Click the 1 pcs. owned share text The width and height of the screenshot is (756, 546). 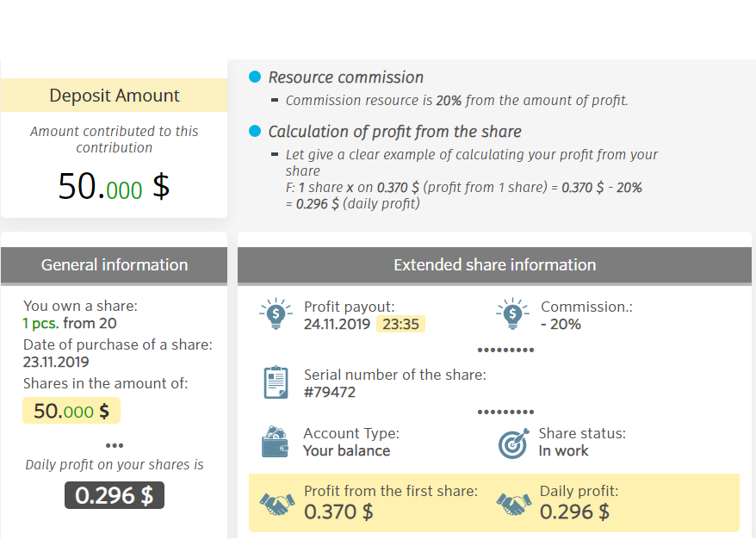pos(41,323)
